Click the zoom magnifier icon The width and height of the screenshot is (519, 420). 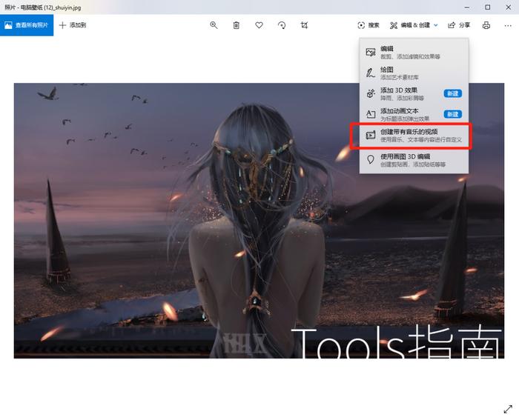214,25
